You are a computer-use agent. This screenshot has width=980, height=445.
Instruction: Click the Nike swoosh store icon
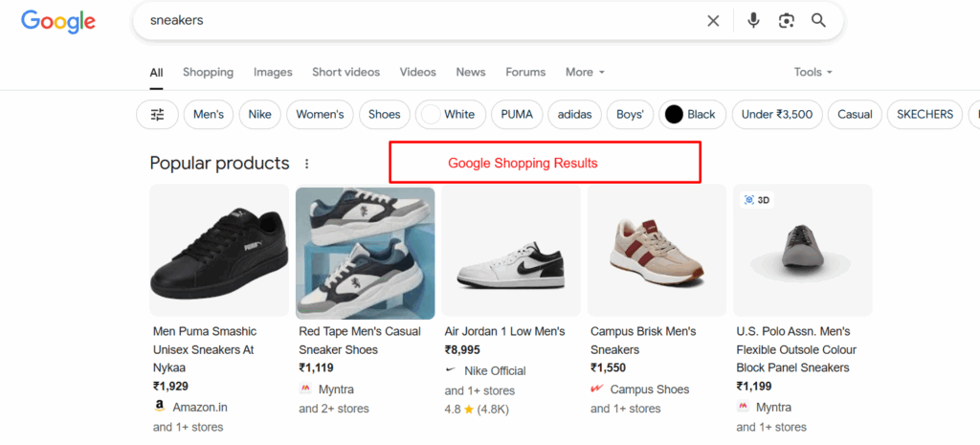pyautogui.click(x=450, y=370)
